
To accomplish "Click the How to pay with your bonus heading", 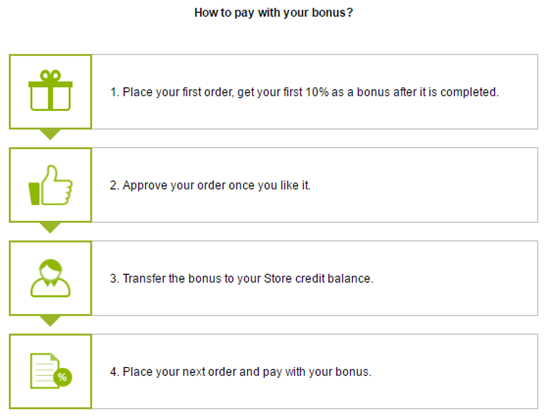I will point(273,13).
